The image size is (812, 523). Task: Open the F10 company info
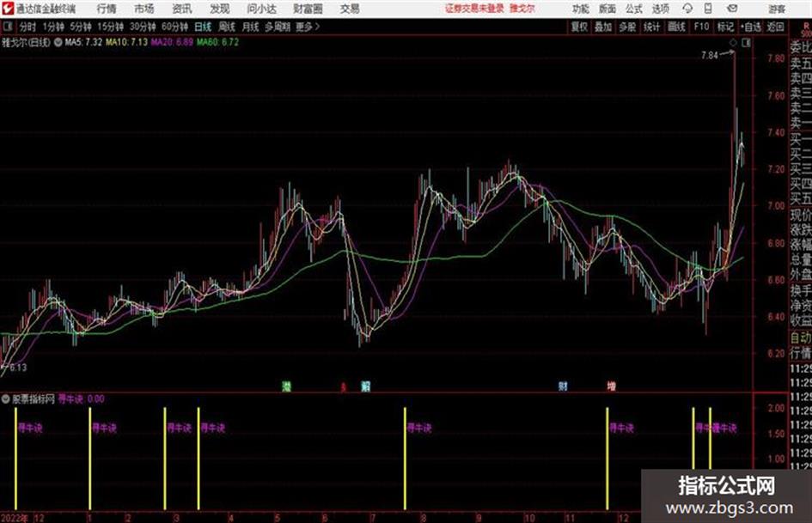[701, 27]
